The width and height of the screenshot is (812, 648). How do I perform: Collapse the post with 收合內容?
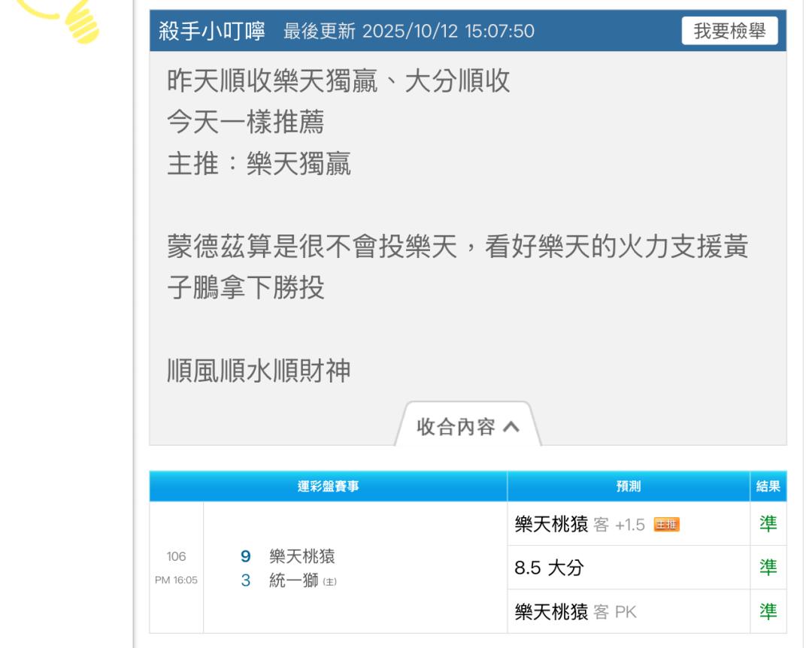point(467,427)
